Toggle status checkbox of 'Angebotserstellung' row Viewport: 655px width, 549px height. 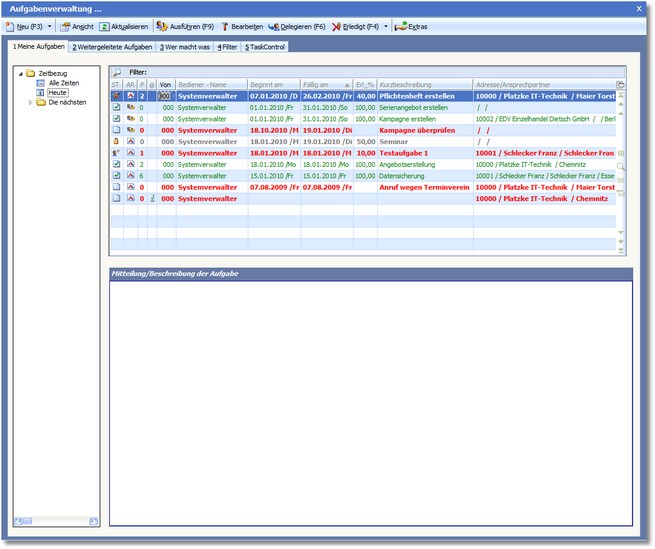click(116, 164)
